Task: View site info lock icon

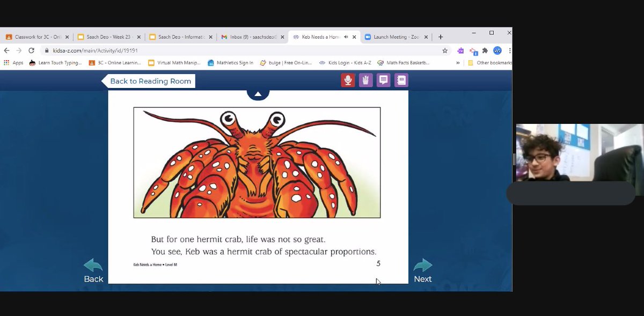Action: (47, 50)
